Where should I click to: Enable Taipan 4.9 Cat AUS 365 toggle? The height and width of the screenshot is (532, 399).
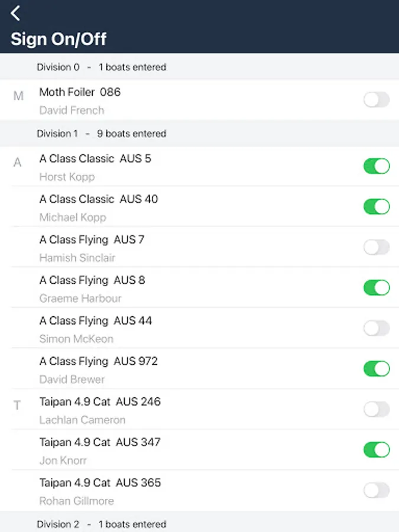pyautogui.click(x=377, y=490)
